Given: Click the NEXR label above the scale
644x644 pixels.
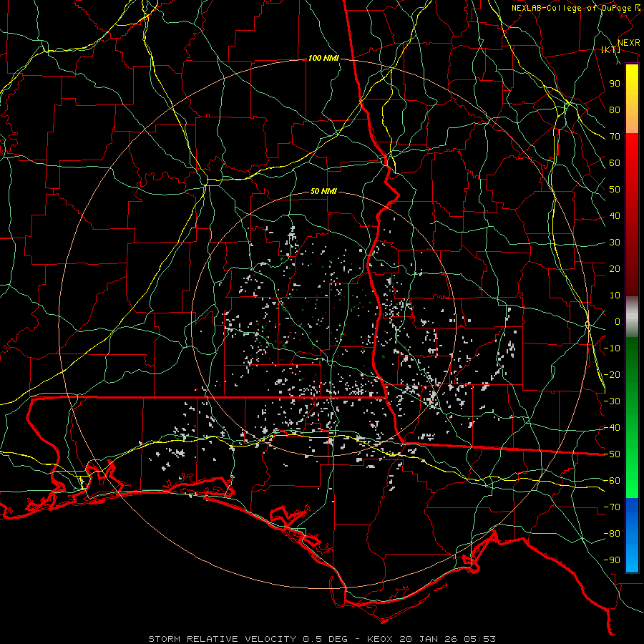Looking at the screenshot, I should pos(628,42).
